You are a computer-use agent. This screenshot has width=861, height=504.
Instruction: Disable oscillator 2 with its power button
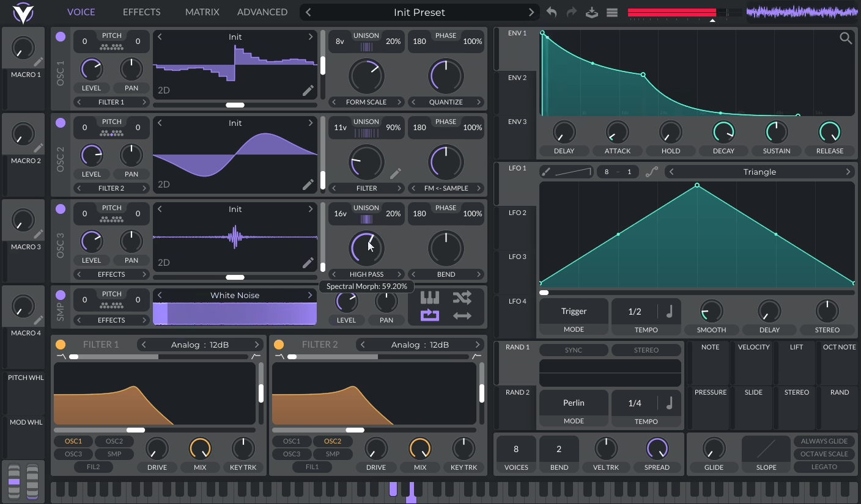[x=61, y=123]
